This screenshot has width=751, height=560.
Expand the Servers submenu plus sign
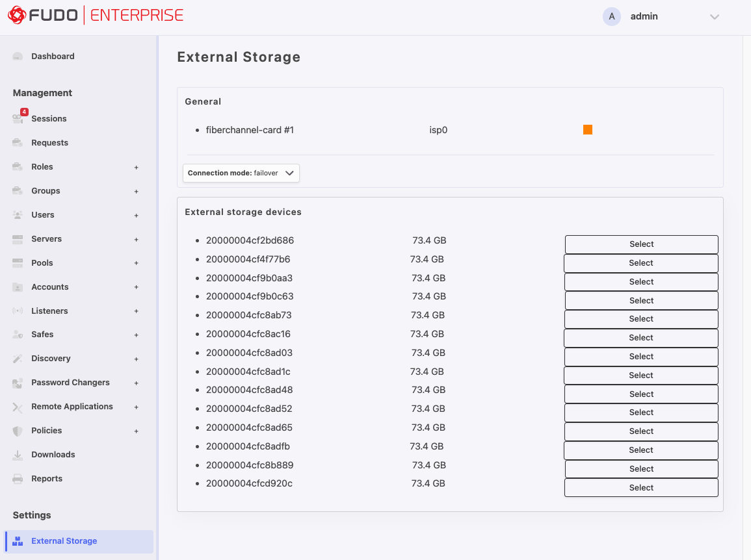click(x=136, y=239)
